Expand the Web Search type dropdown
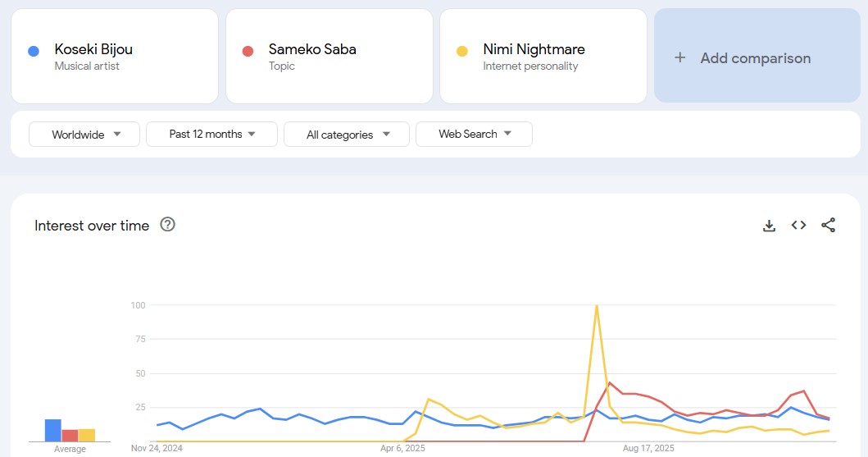 tap(474, 135)
